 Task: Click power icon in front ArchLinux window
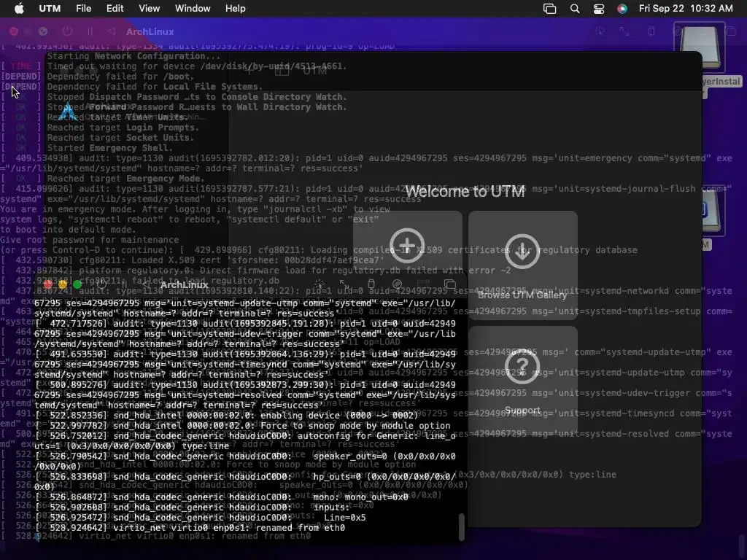click(101, 284)
